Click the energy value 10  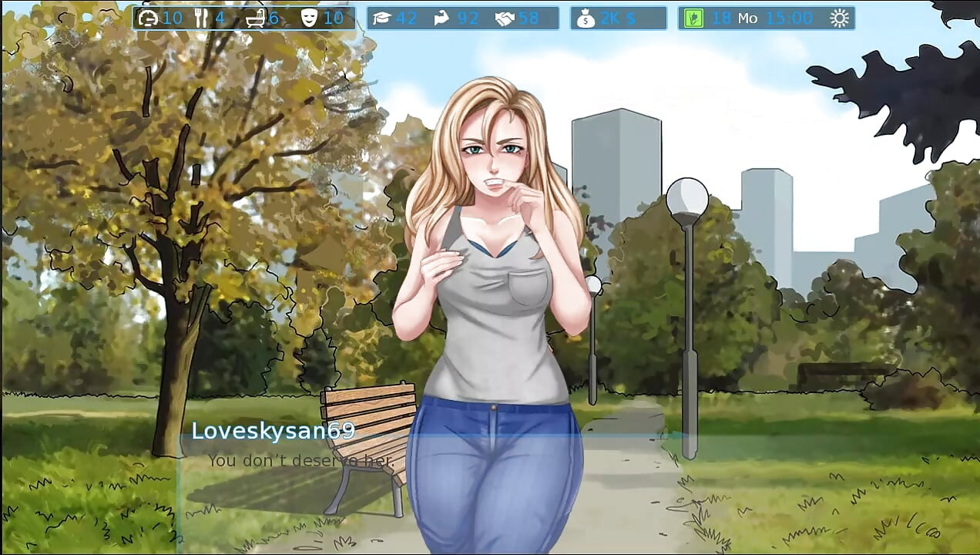pos(173,18)
